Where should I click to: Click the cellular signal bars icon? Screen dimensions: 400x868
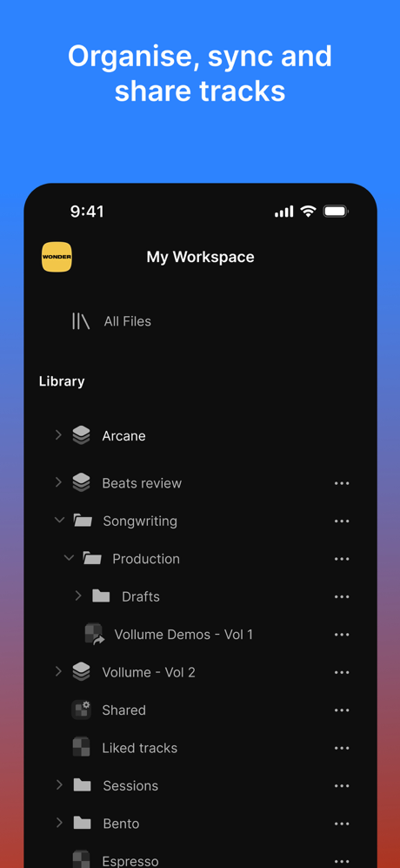pyautogui.click(x=283, y=212)
